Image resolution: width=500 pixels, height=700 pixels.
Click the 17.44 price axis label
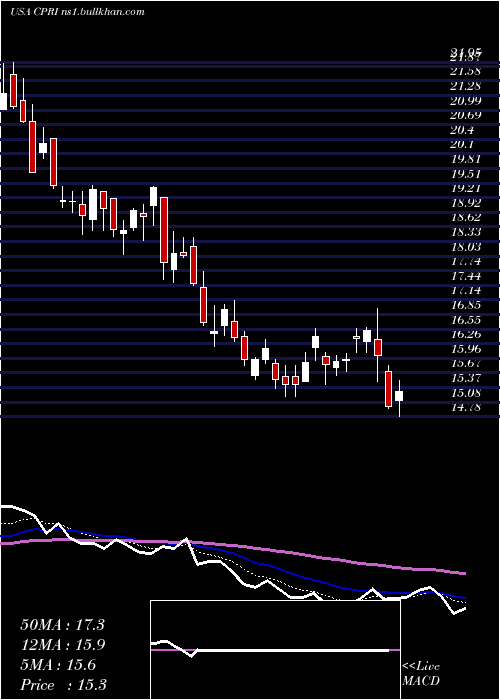[x=466, y=276]
